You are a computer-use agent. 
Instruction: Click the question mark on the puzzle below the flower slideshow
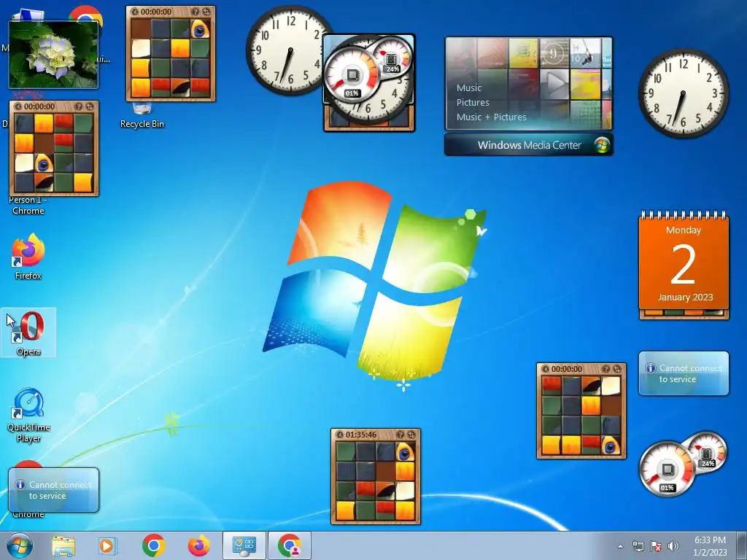tap(79, 106)
